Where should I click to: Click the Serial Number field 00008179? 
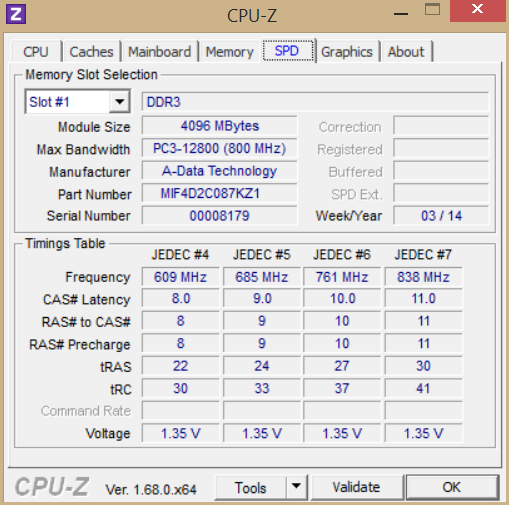(x=219, y=216)
